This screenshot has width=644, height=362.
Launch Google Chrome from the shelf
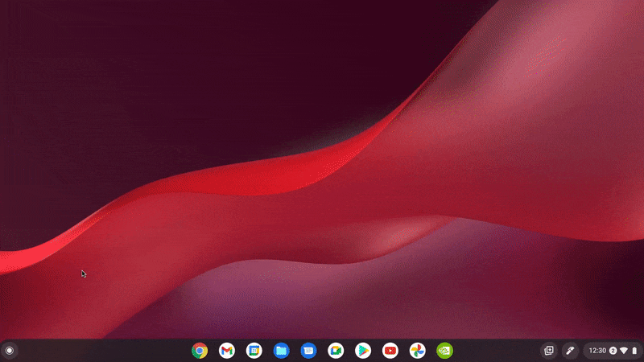coord(200,351)
